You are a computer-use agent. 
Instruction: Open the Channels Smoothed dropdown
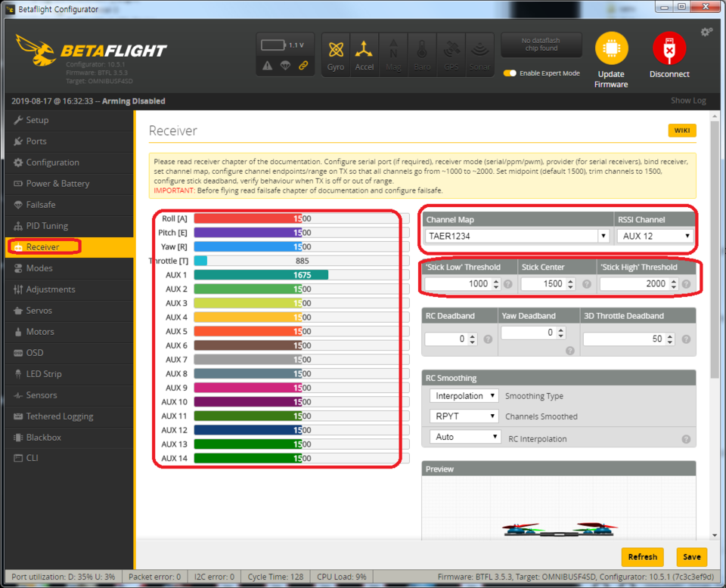point(464,416)
